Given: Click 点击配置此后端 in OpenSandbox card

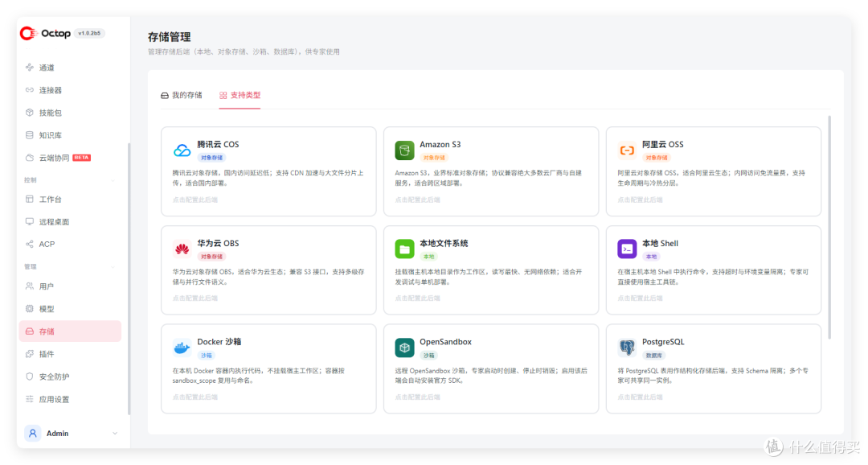Looking at the screenshot, I should (x=417, y=397).
